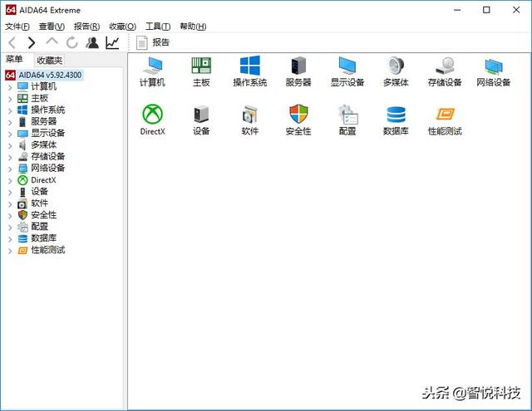Open the 帮助(H) menu
Screen dimensions: 532x411
click(193, 27)
